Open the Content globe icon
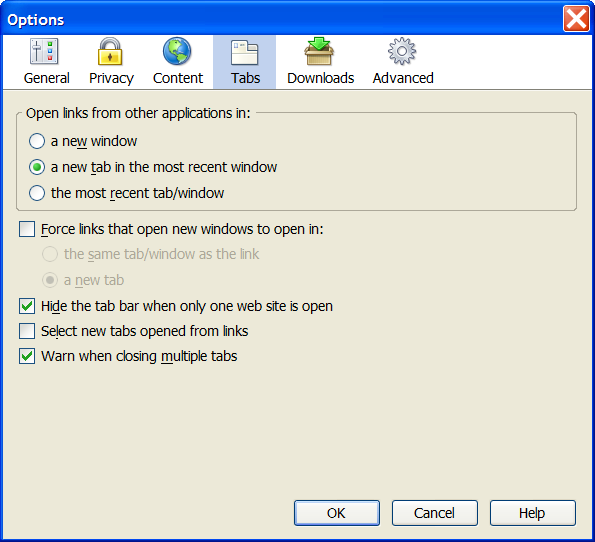 pos(177,51)
